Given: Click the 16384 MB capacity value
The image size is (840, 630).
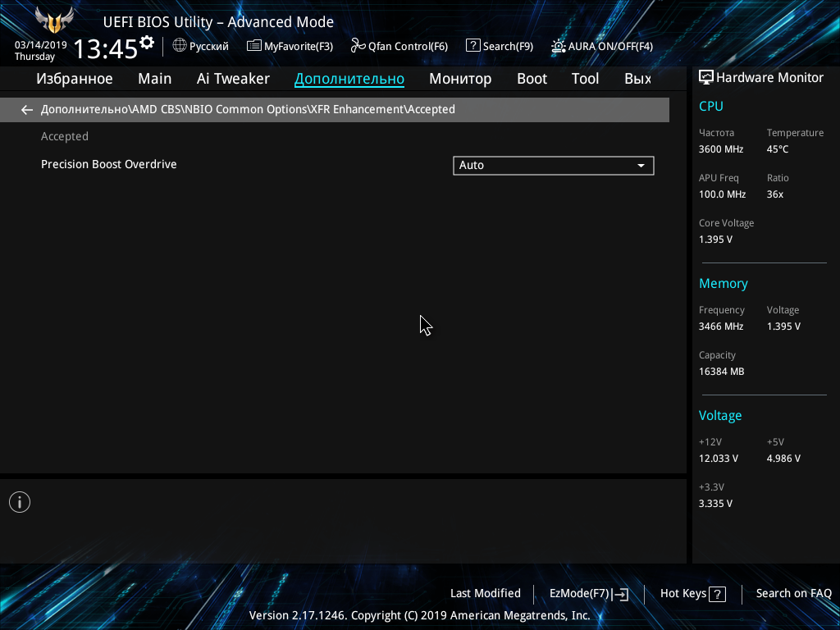Looking at the screenshot, I should coord(721,372).
